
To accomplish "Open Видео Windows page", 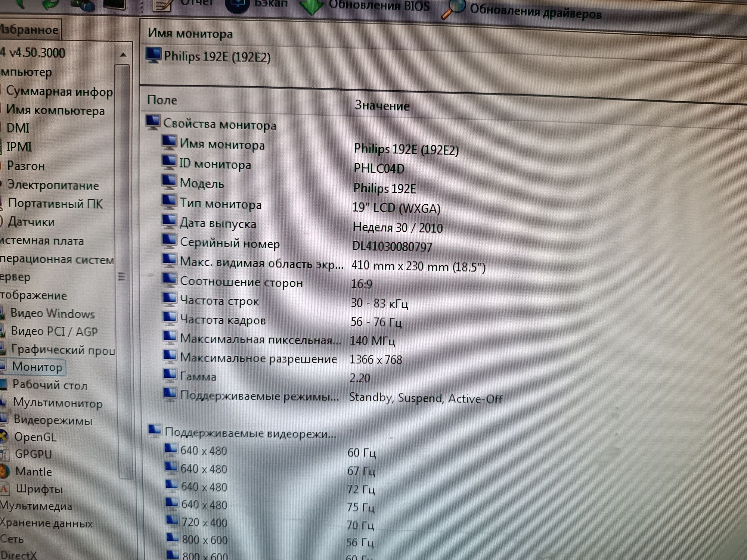I will 52,314.
